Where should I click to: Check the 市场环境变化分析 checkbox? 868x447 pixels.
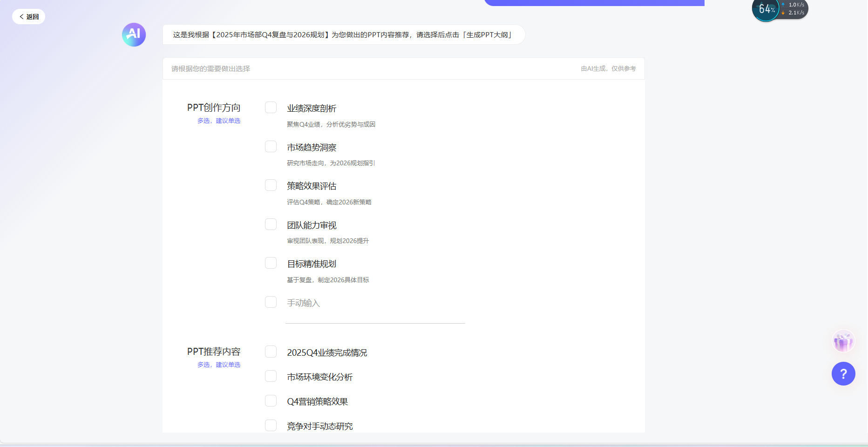click(271, 376)
